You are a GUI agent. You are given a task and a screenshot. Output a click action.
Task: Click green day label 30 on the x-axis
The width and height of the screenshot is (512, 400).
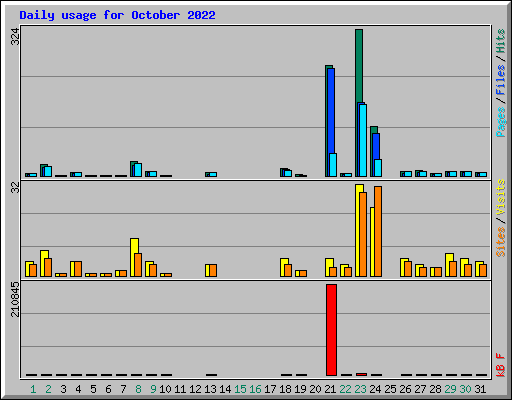[465, 389]
